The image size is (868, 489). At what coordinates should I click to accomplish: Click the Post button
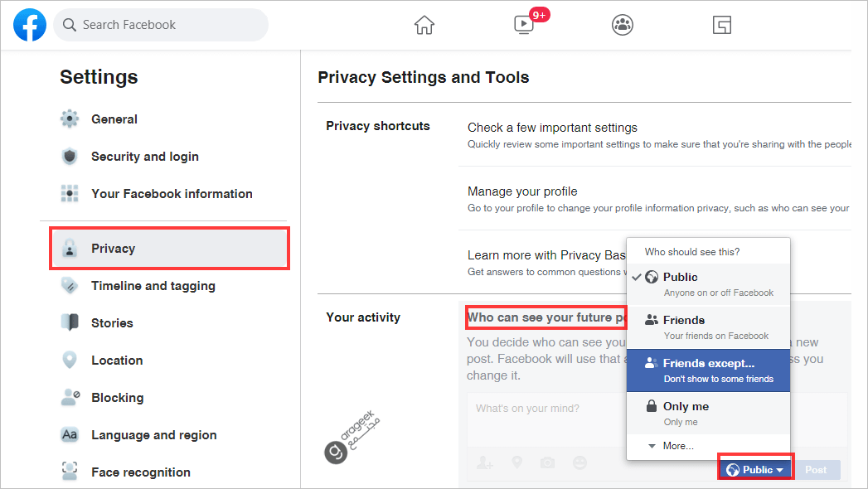click(x=816, y=470)
